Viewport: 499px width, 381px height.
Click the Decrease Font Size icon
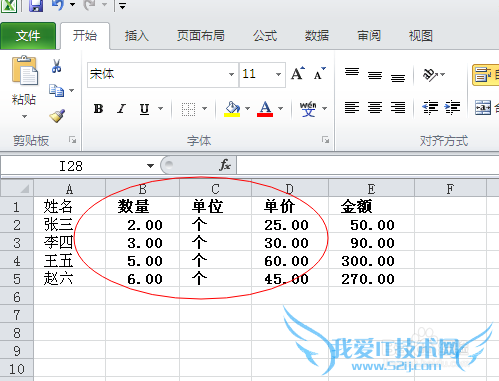(x=319, y=73)
